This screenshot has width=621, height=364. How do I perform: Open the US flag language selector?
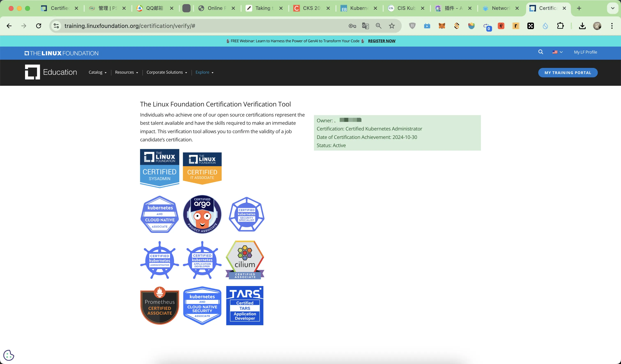tap(557, 52)
